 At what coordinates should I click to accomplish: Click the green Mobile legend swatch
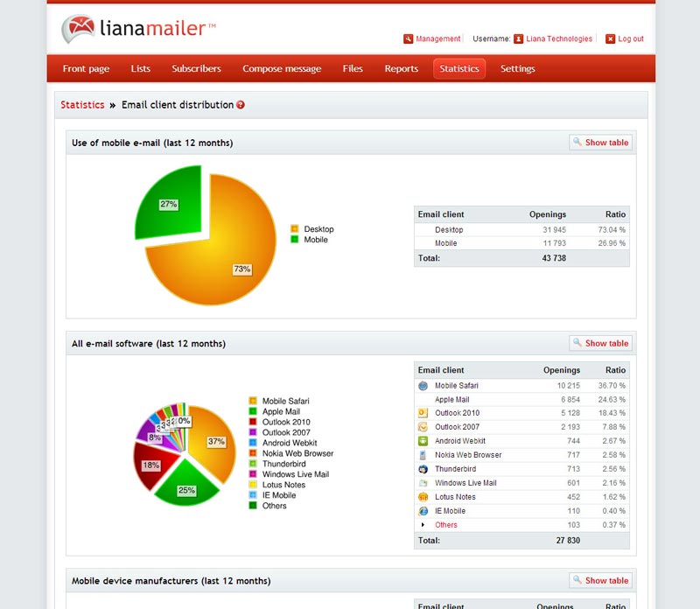pos(295,240)
